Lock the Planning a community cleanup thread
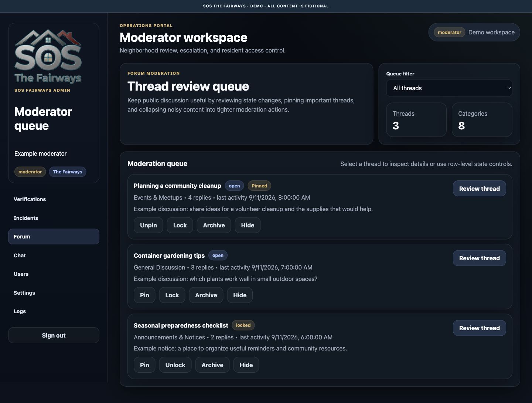Viewport: 532px width, 403px height. click(x=180, y=225)
